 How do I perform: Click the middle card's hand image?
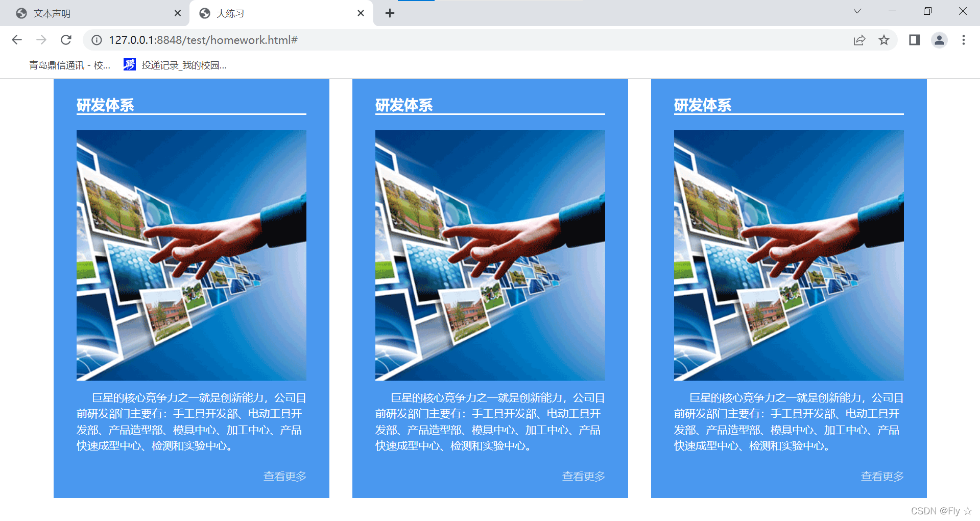[490, 255]
